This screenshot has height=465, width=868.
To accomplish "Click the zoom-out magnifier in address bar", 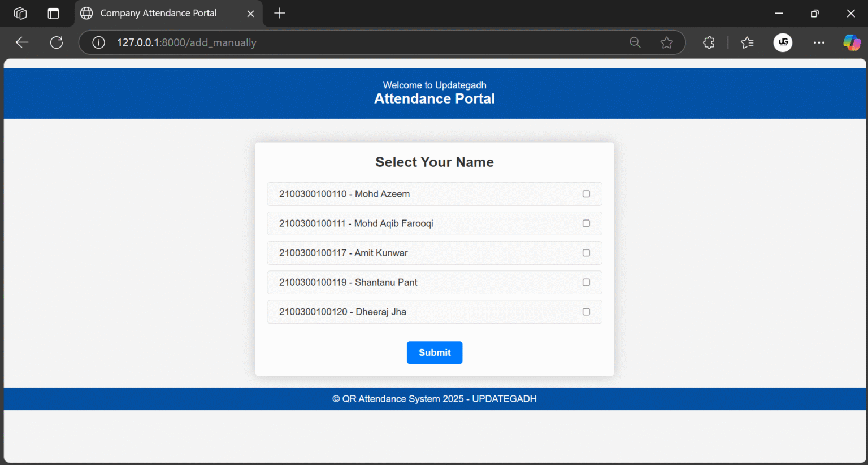I will coord(635,42).
